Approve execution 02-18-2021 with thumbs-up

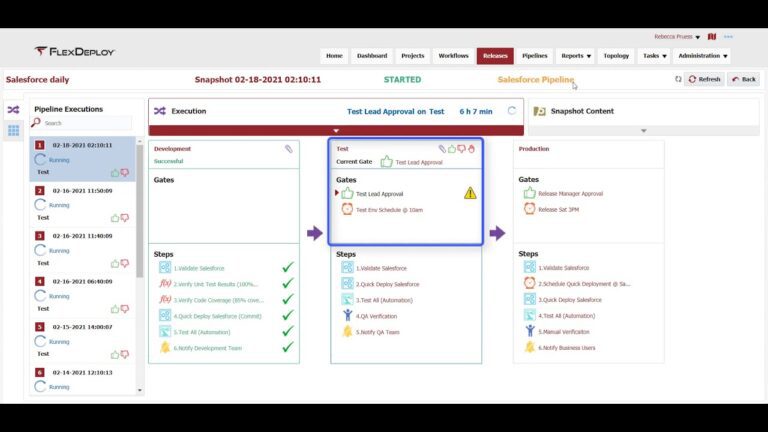(115, 172)
